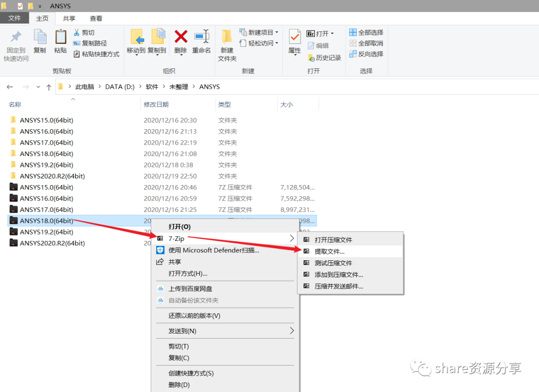Choose Extract files (提取文件...)
This screenshot has height=392, width=539.
[x=350, y=251]
